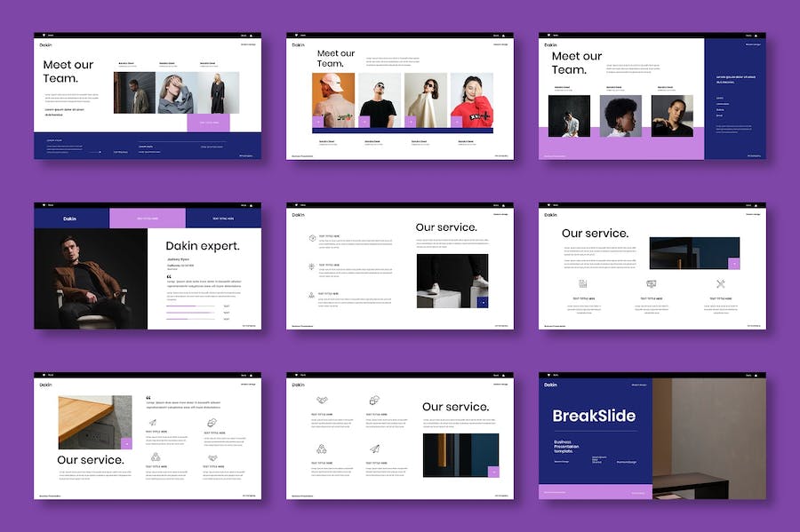Click the purple plus icon on the orange team photo
The image size is (800, 532).
(x=317, y=122)
